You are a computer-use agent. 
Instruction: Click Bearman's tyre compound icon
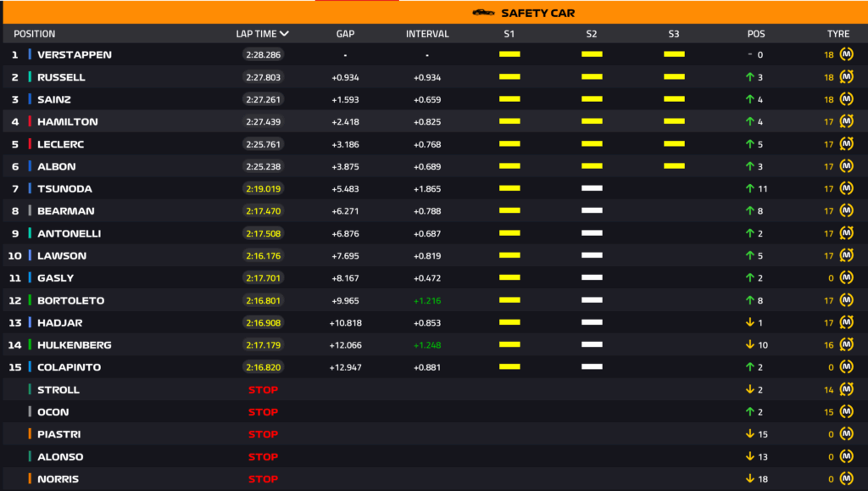pos(846,211)
